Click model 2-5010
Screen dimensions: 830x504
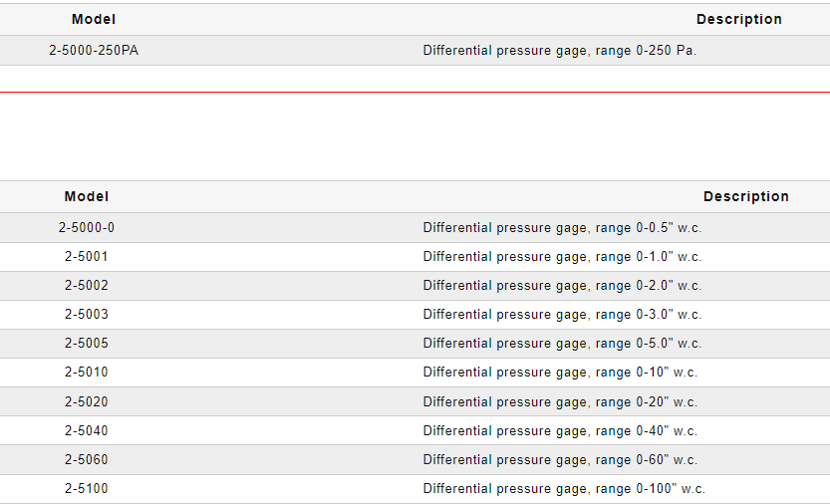pyautogui.click(x=87, y=372)
